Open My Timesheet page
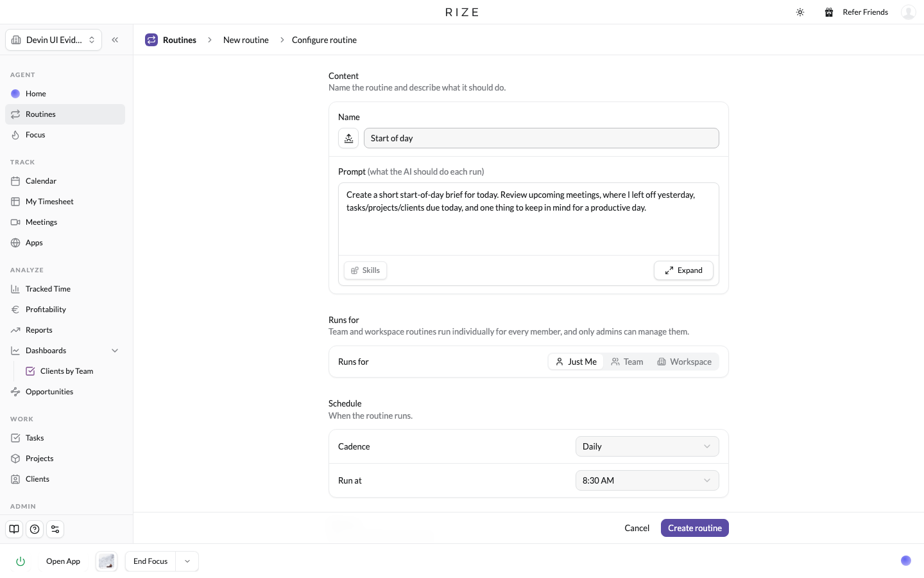Image resolution: width=924 pixels, height=578 pixels. 65,202
